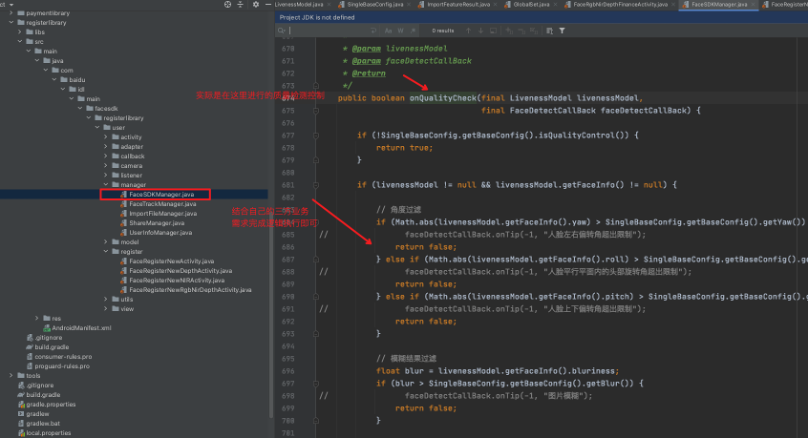Expand the view folder
The height and width of the screenshot is (438, 808).
click(x=106, y=309)
